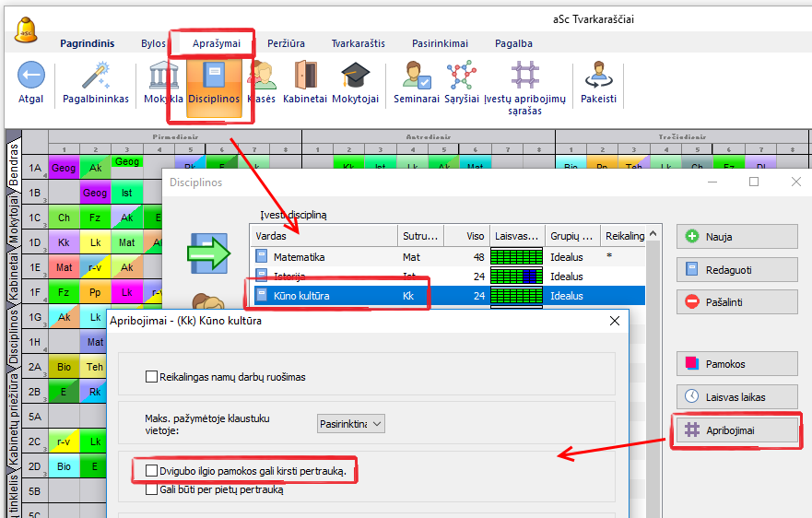Open the Mokykla school settings

pos(162,77)
